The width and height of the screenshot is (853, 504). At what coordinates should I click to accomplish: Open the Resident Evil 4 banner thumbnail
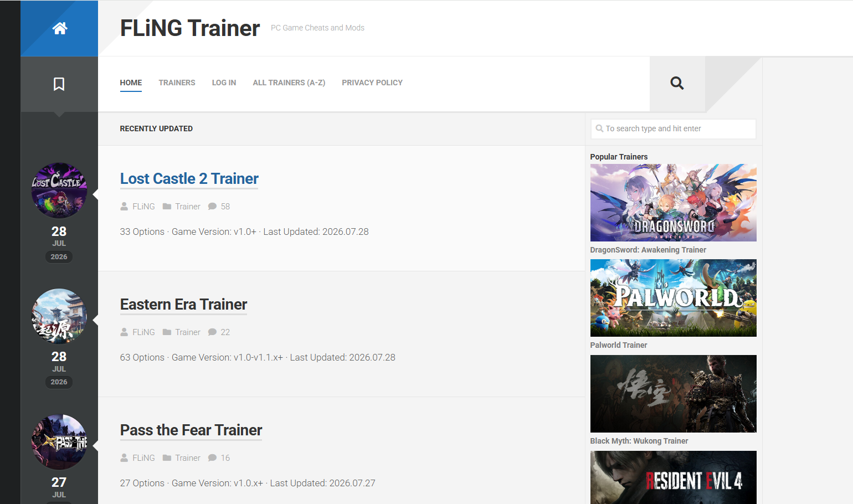coord(673,477)
